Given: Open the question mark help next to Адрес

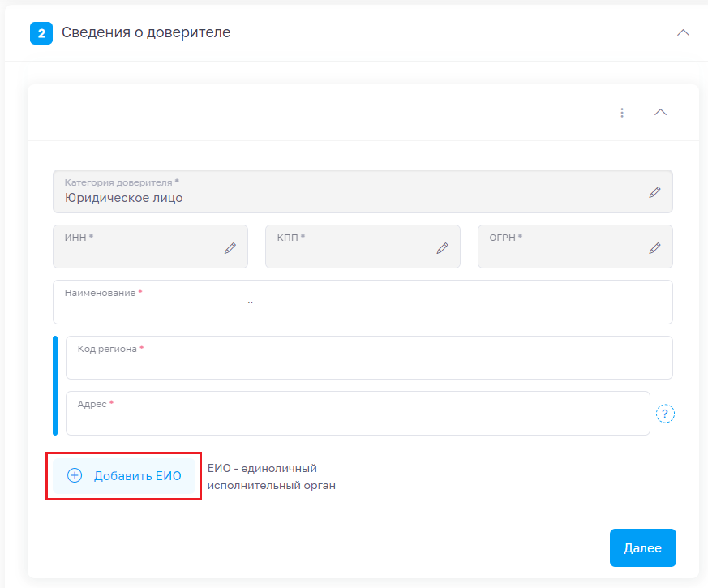Looking at the screenshot, I should point(665,414).
